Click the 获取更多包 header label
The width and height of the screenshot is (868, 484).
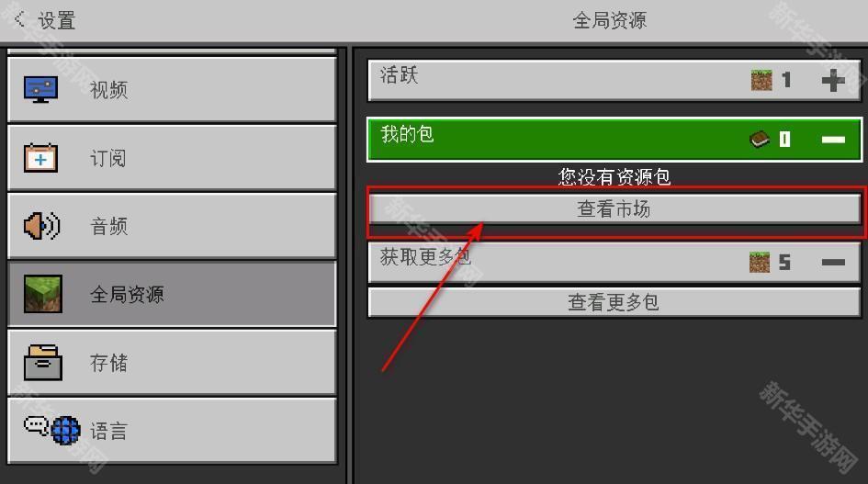(425, 257)
